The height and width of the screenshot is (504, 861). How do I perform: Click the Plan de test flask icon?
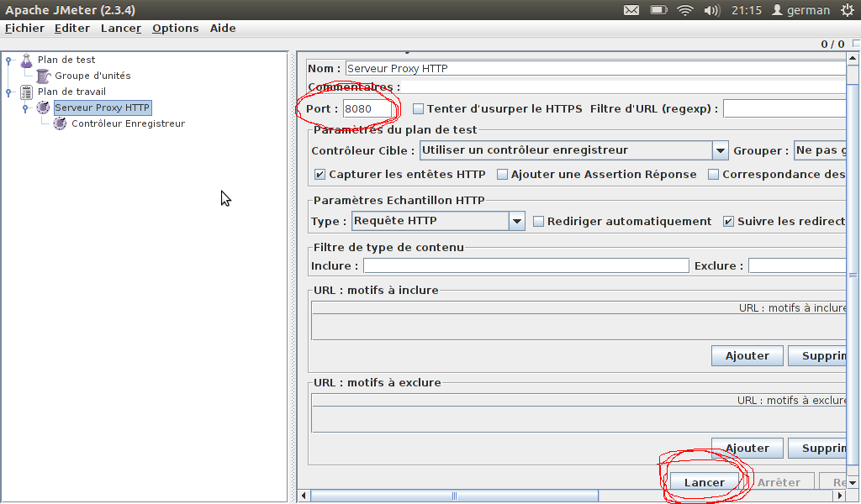coord(26,60)
